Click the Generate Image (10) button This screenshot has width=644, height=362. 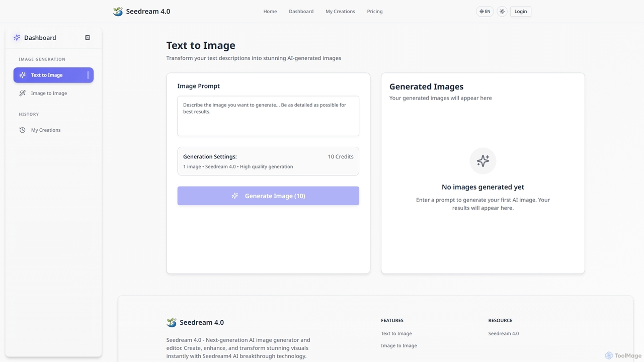click(268, 196)
